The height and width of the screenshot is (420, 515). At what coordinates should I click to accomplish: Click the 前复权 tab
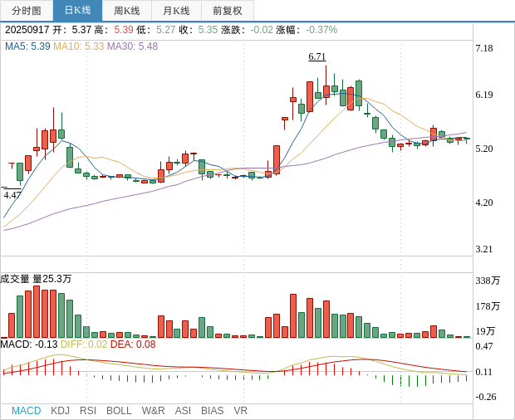click(228, 11)
